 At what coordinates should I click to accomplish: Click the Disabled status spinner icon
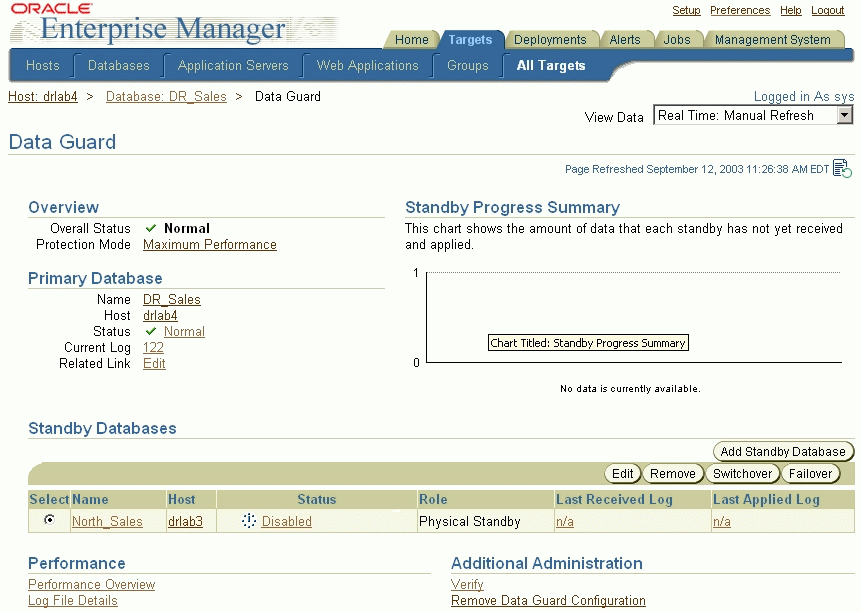coord(249,521)
